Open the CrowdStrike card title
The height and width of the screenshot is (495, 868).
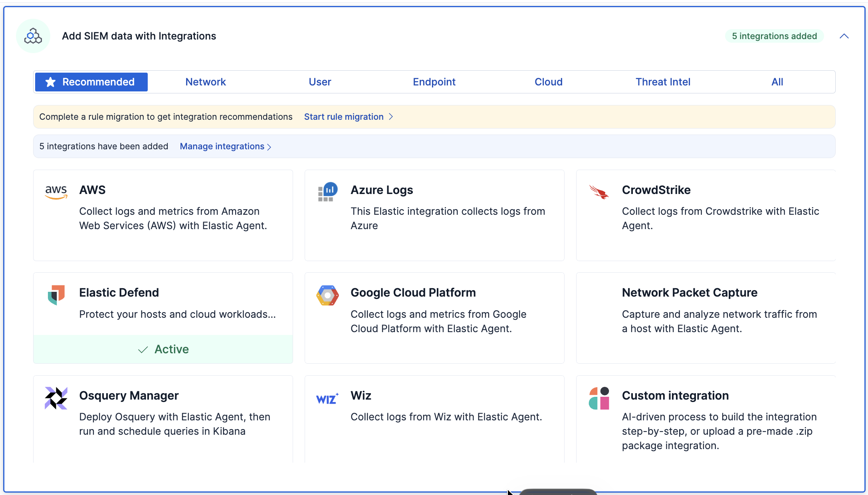[x=656, y=190]
